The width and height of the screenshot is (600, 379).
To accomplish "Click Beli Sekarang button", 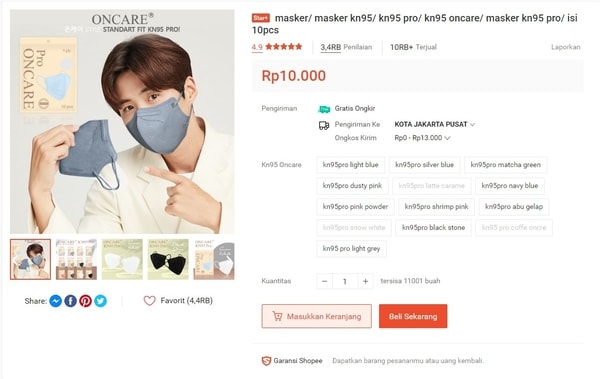I will pos(413,316).
